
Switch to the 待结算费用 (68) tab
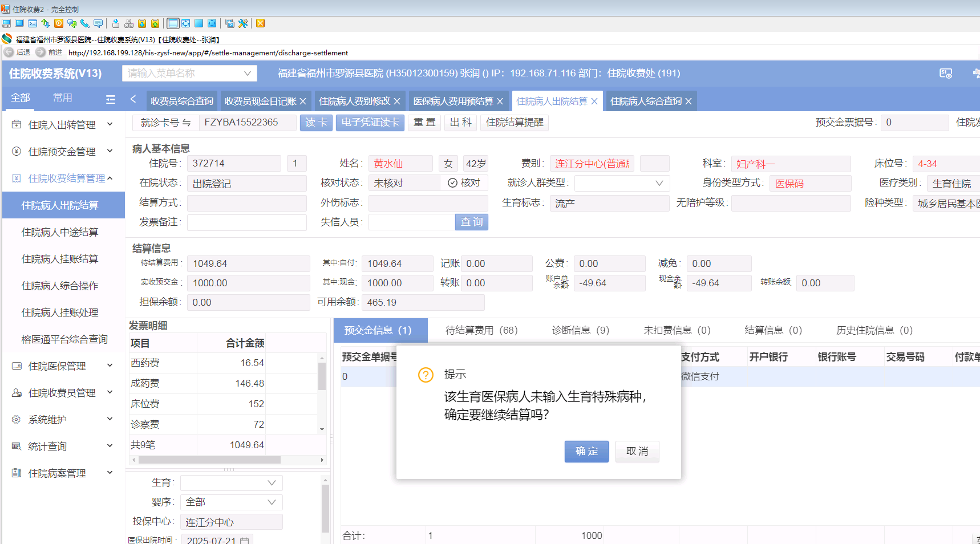coord(481,331)
